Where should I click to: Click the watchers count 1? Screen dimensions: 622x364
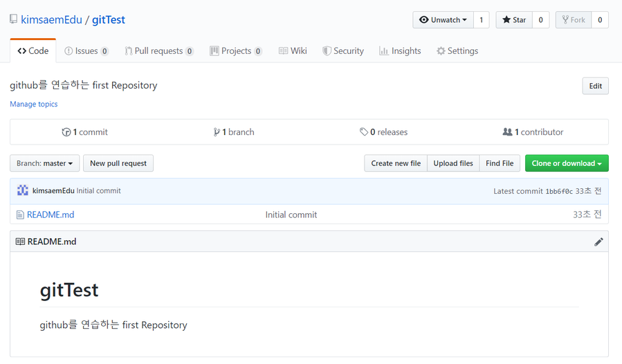pyautogui.click(x=481, y=20)
